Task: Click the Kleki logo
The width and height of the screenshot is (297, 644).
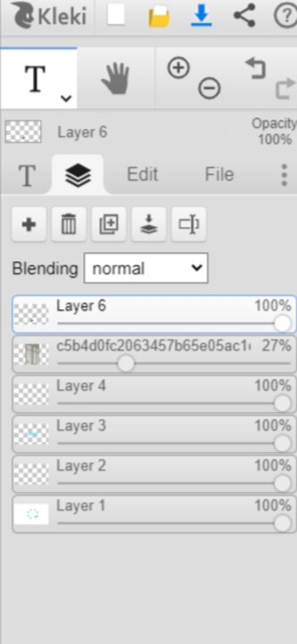Action: pyautogui.click(x=49, y=16)
